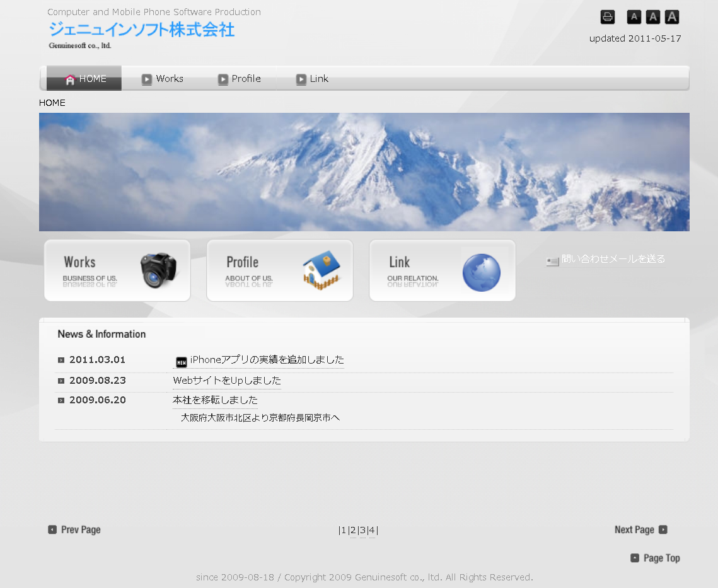The height and width of the screenshot is (588, 718).
Task: Go to Profile in the navigation bar
Action: point(240,79)
